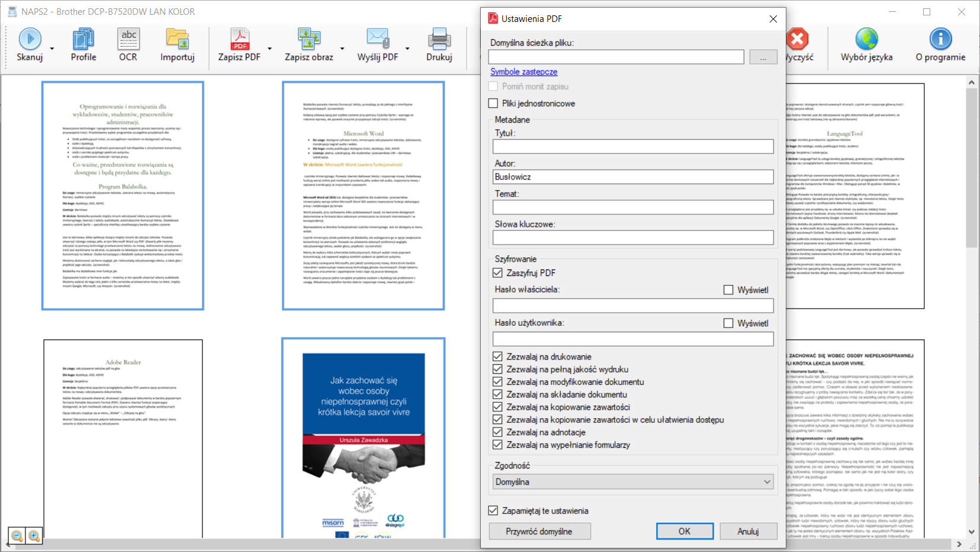Uncheck Zapamiętaj te ustawienia
This screenshot has width=980, height=552.
pyautogui.click(x=493, y=511)
